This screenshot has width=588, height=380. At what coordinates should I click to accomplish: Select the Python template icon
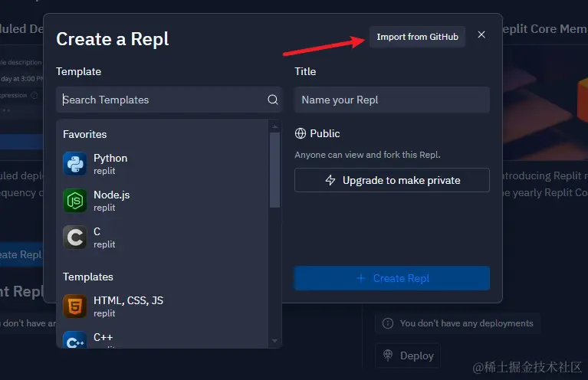(x=75, y=164)
